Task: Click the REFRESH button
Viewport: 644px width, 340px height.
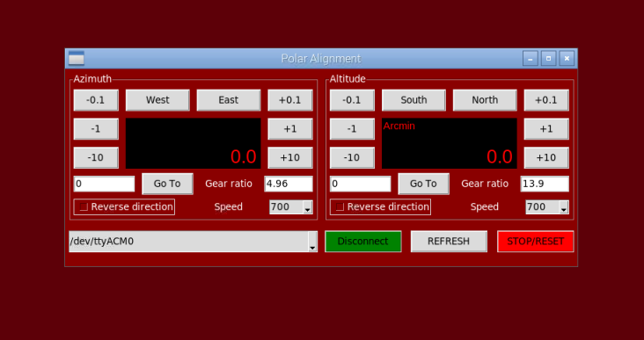Action: [449, 241]
